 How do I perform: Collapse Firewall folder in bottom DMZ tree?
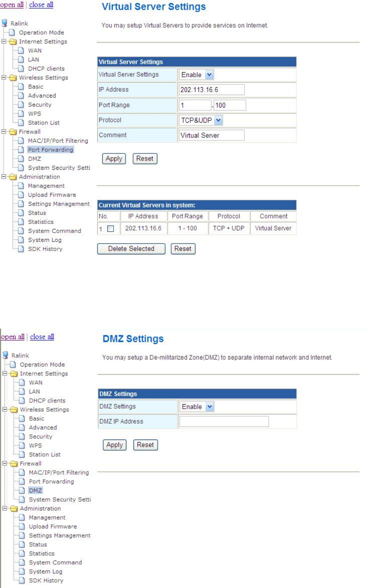[5, 463]
